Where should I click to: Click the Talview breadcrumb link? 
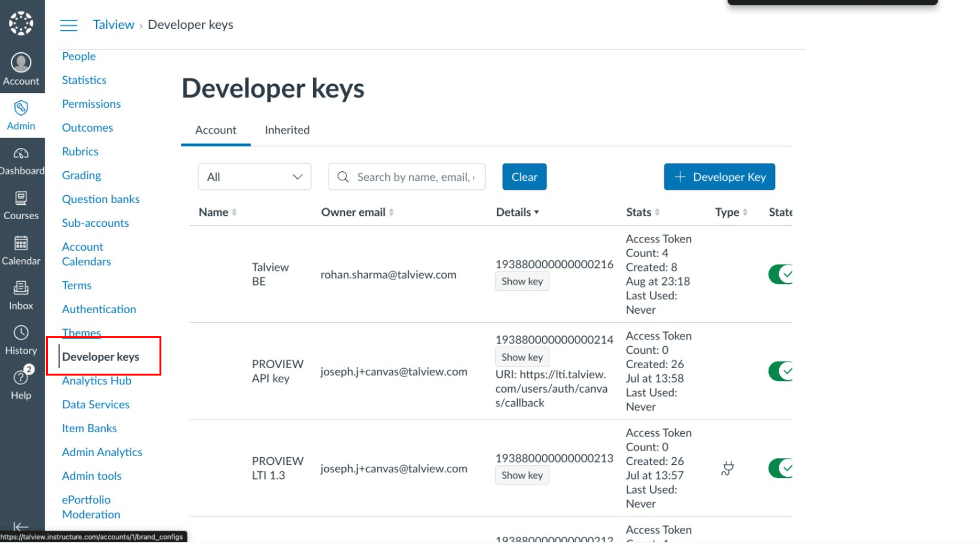pyautogui.click(x=113, y=24)
